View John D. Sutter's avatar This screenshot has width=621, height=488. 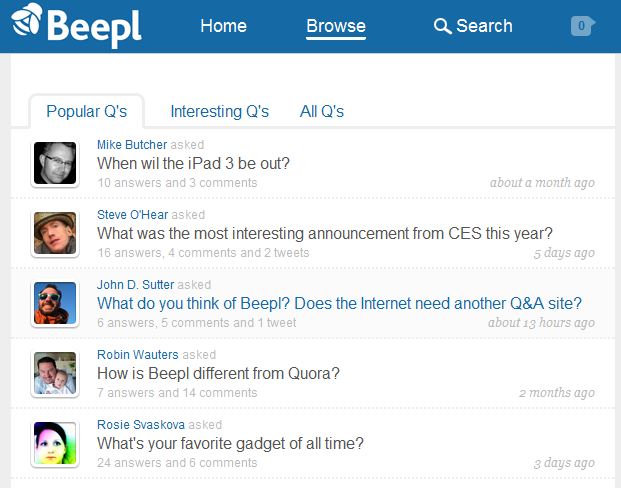[x=55, y=303]
